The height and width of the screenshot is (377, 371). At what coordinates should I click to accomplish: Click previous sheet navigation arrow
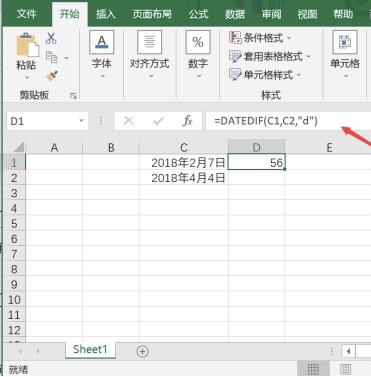[x=21, y=351]
